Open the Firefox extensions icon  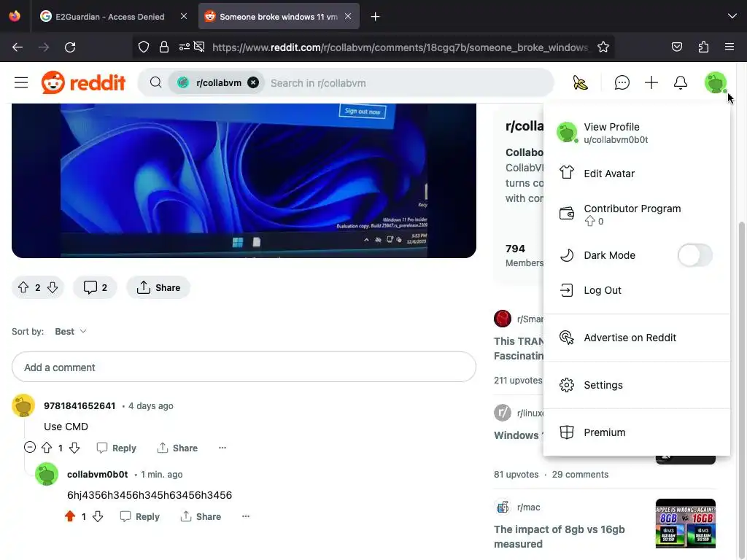coord(703,47)
